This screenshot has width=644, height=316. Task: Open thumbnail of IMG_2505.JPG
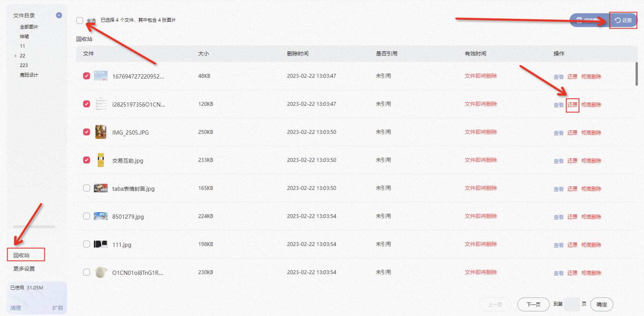point(101,132)
